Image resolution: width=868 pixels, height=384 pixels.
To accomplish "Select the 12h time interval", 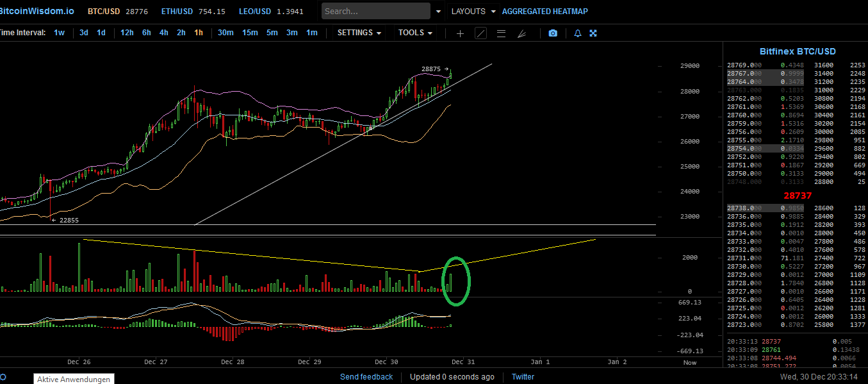I will [127, 33].
